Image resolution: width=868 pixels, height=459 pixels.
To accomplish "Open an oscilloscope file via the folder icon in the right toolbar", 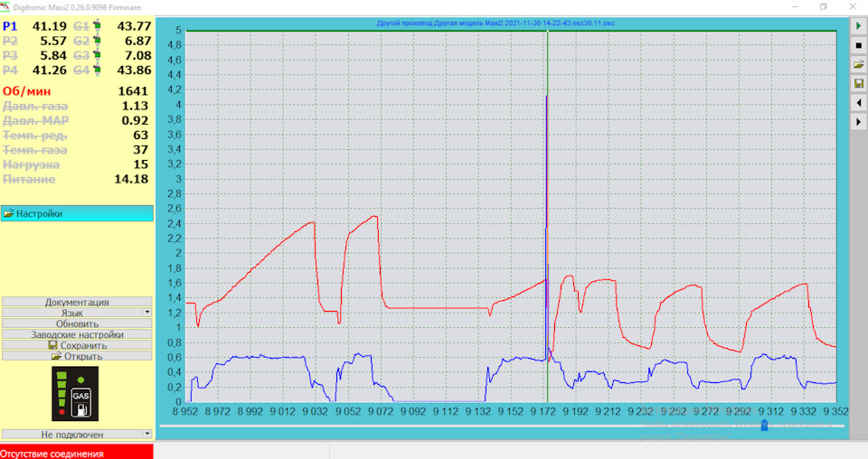I will [x=859, y=65].
